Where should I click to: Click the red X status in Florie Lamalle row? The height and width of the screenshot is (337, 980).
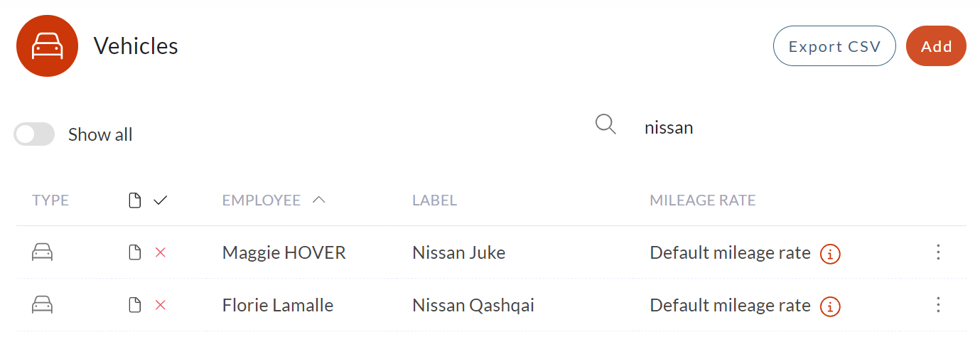161,306
